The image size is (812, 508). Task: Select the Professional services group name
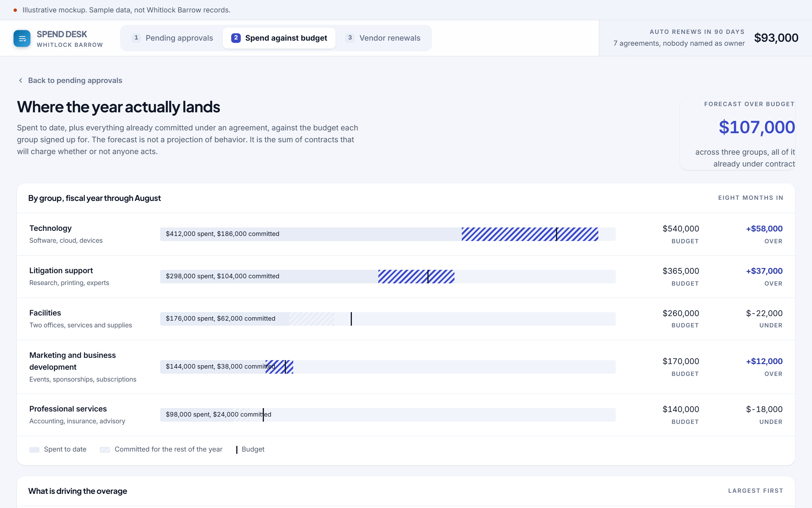click(x=68, y=409)
